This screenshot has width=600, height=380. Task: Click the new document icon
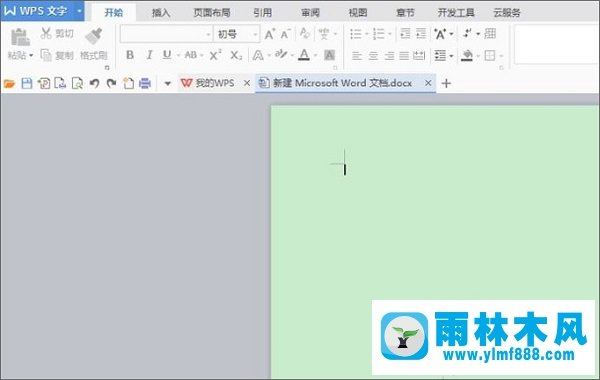coord(129,83)
